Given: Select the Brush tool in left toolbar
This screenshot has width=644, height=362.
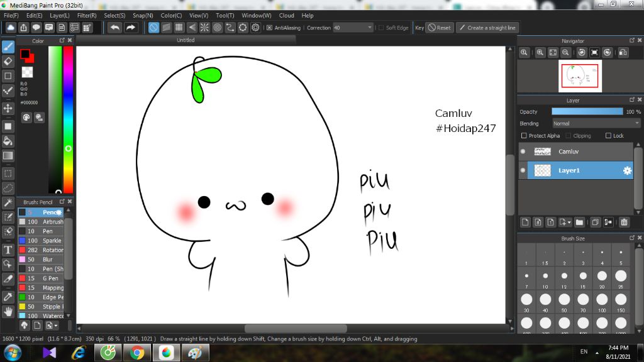Looking at the screenshot, I should pos(8,47).
